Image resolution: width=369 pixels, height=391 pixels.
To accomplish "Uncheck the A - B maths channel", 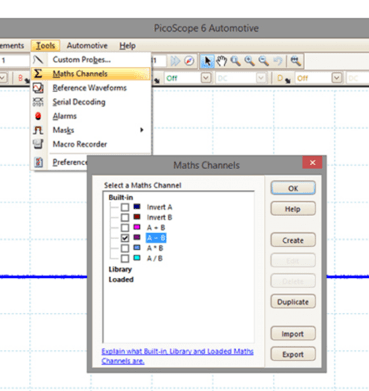I will pyautogui.click(x=125, y=238).
